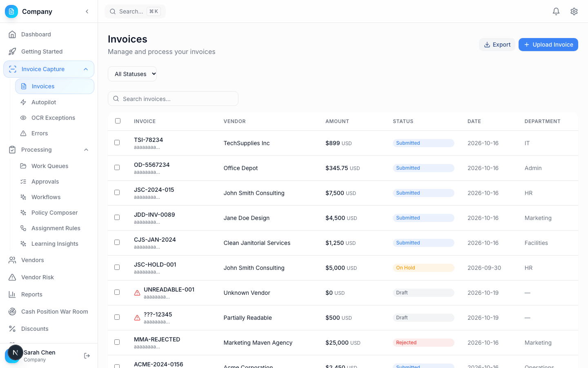
Task: Click the Work Queues folder icon
Action: click(x=23, y=166)
